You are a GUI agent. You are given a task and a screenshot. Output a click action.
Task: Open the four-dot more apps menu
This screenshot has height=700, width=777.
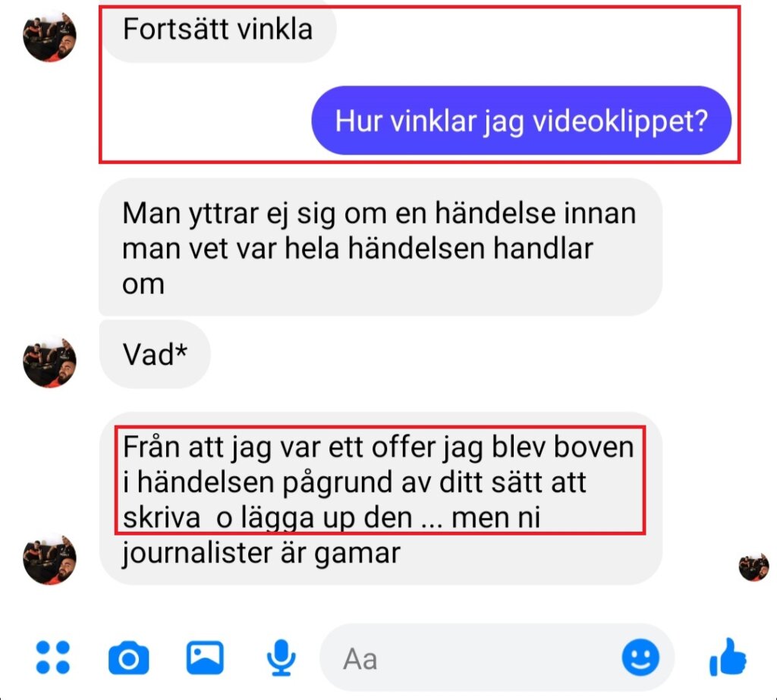click(53, 658)
